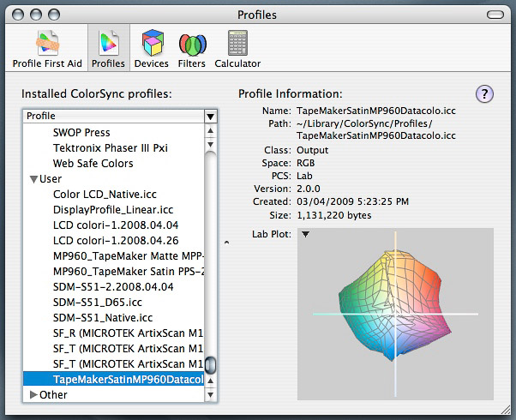The image size is (516, 420).
Task: Open the Devices pane
Action: [x=151, y=49]
